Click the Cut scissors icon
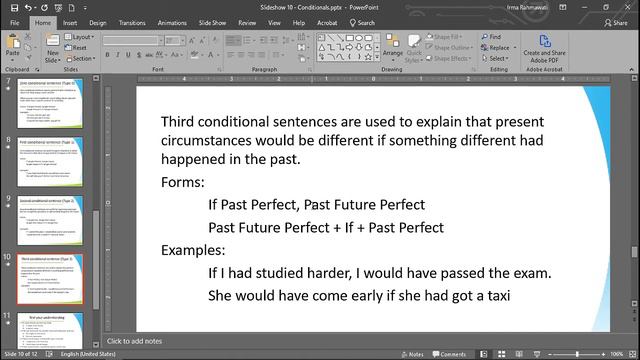640x360 pixels. click(27, 37)
